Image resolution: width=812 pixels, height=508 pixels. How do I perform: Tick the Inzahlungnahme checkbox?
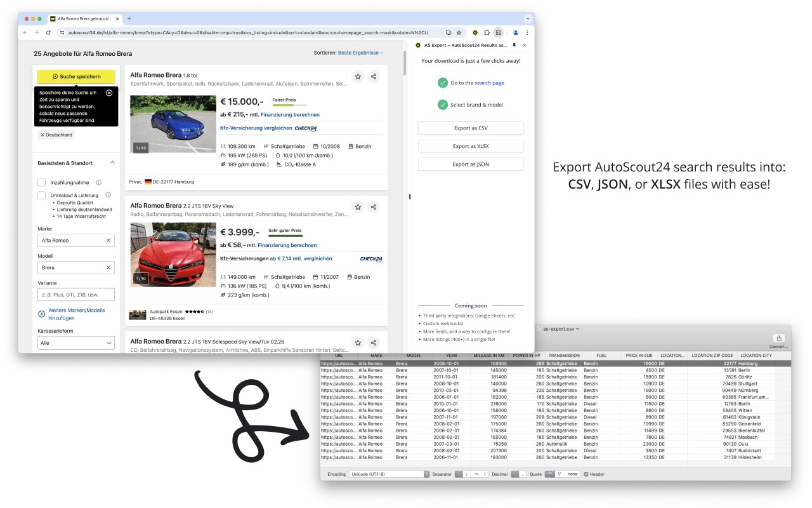[42, 182]
